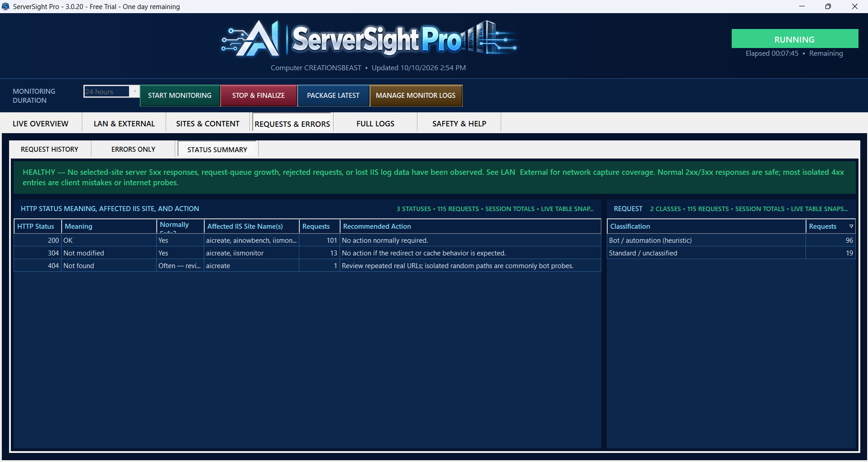
Task: Click 'Computer CREATIONSBEAST' header text
Action: coord(316,68)
